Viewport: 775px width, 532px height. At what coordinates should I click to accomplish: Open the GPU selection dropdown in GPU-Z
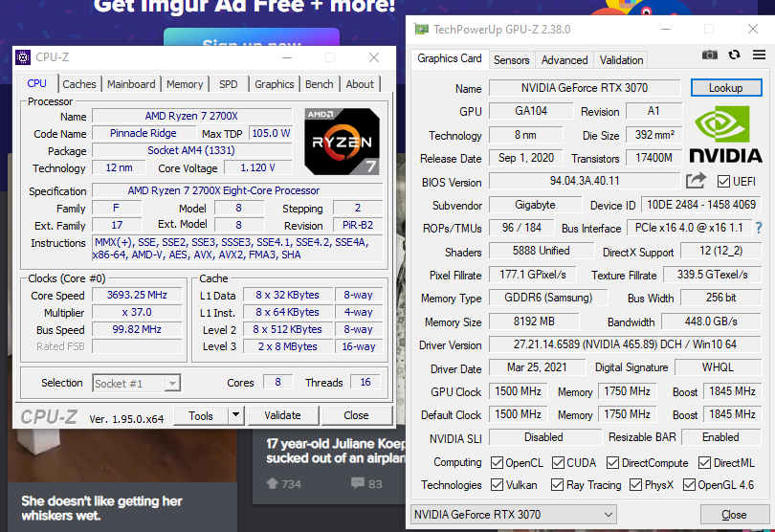point(514,515)
